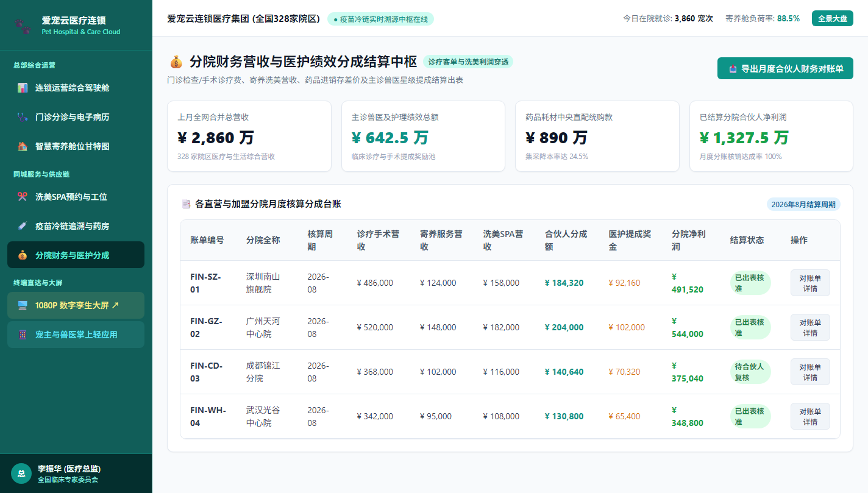
Task: Click the 诊疗客单与洗美利润穿透 tag
Action: 468,62
